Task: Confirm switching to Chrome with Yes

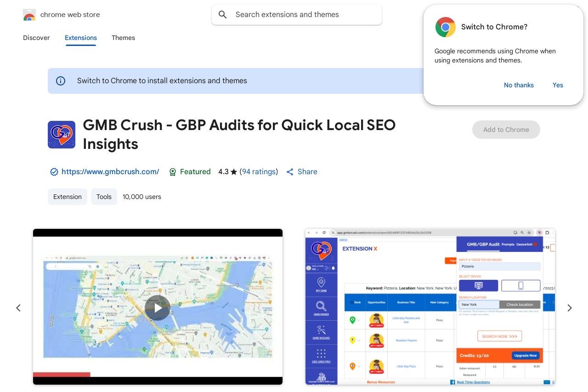Action: (x=558, y=85)
